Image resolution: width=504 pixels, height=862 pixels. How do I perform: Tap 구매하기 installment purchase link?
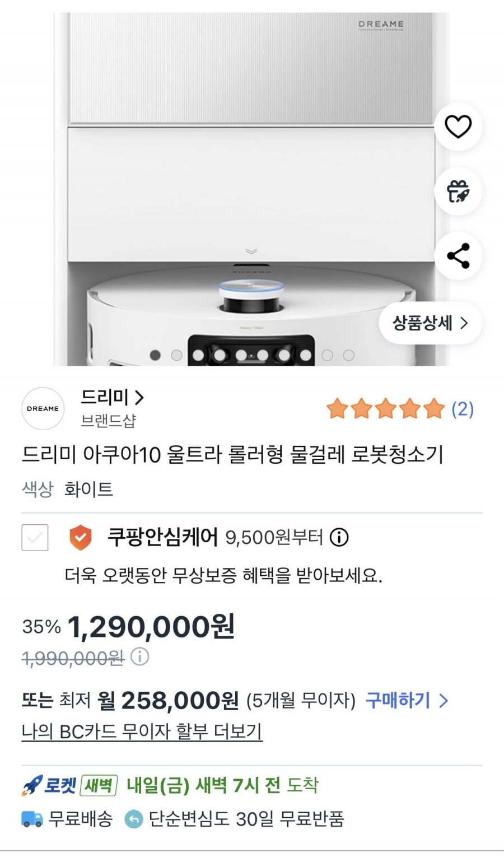click(x=407, y=700)
